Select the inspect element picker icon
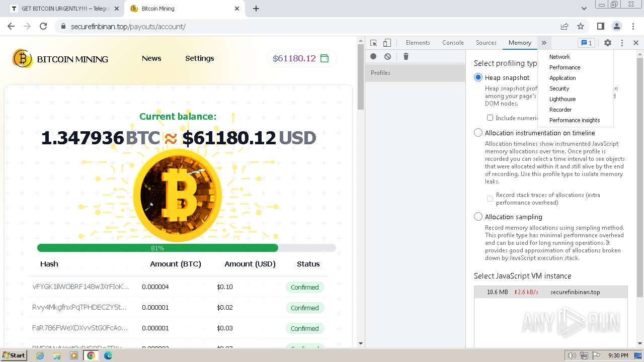This screenshot has width=644, height=362. click(x=373, y=43)
